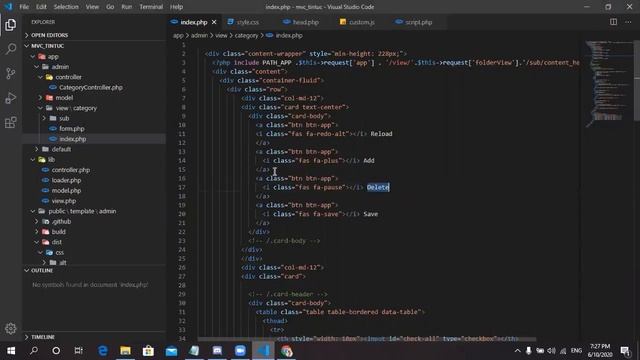
Task: Open Zoom from the taskbar
Action: click(x=240, y=351)
